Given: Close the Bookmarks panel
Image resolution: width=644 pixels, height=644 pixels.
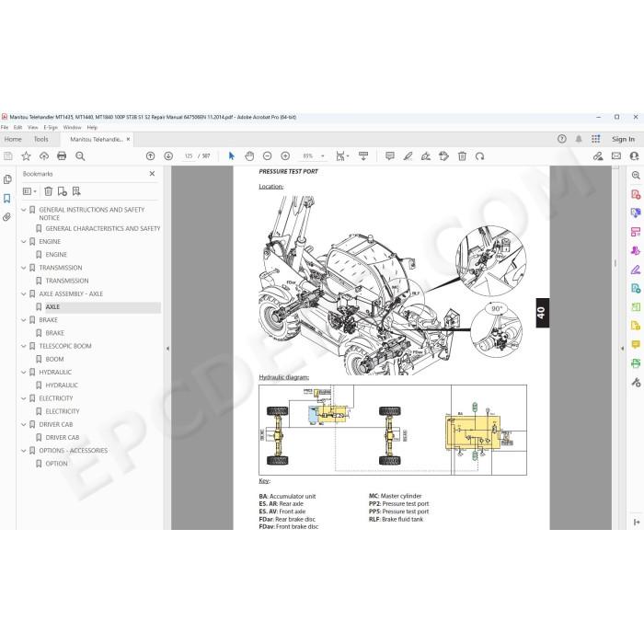Looking at the screenshot, I should coord(152,174).
